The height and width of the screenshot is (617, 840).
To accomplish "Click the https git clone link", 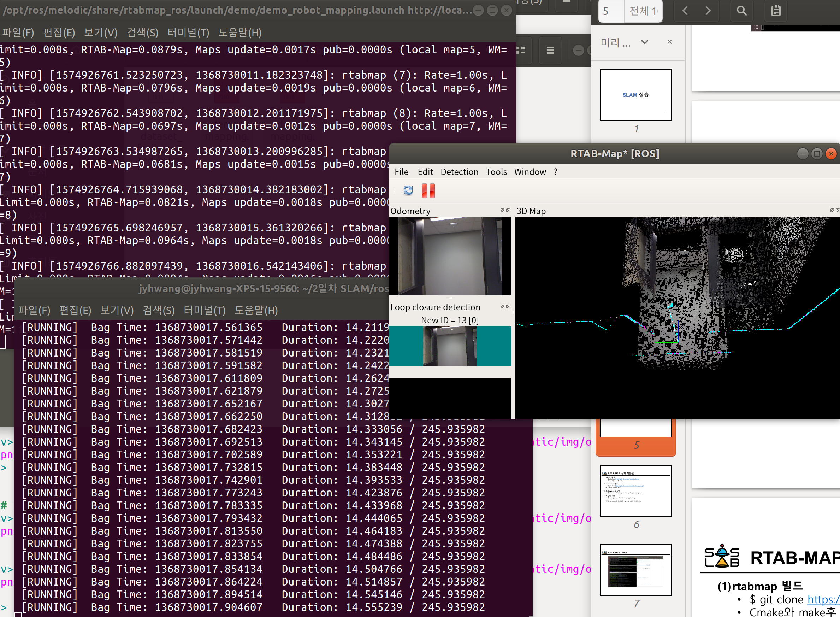I will [823, 599].
